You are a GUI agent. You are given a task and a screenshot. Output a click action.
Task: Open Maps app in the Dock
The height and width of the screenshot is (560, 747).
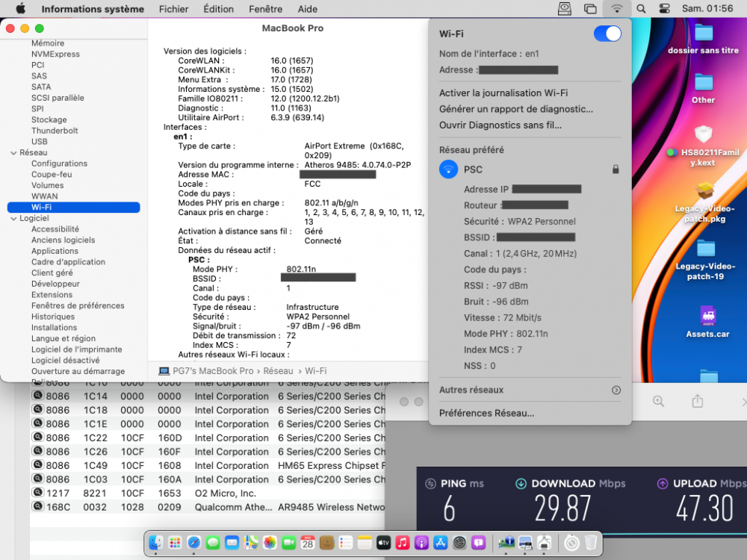coord(251,542)
